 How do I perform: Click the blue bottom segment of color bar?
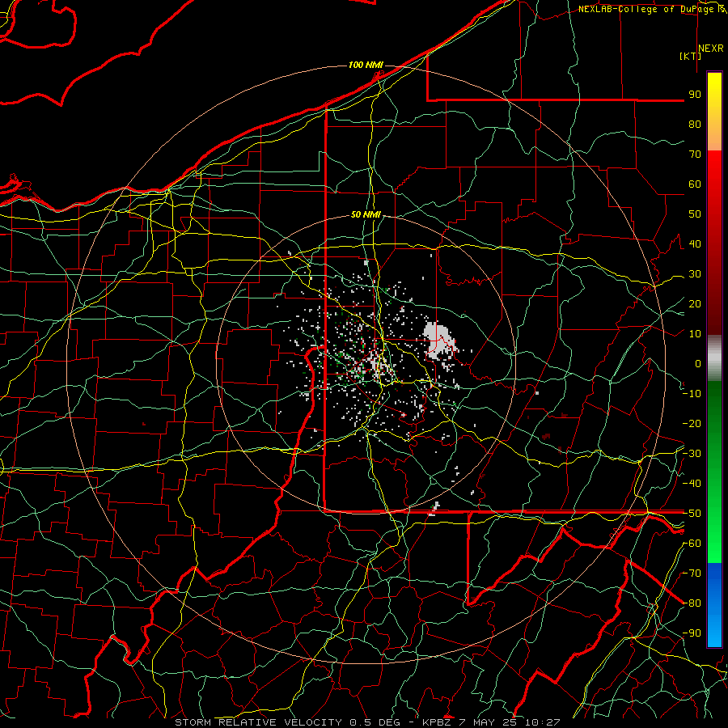[x=714, y=605]
